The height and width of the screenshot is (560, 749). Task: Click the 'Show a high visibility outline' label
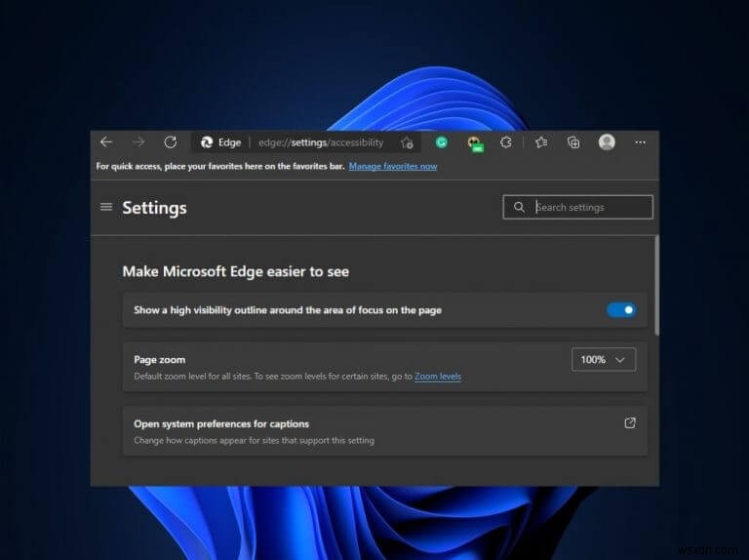tap(288, 310)
